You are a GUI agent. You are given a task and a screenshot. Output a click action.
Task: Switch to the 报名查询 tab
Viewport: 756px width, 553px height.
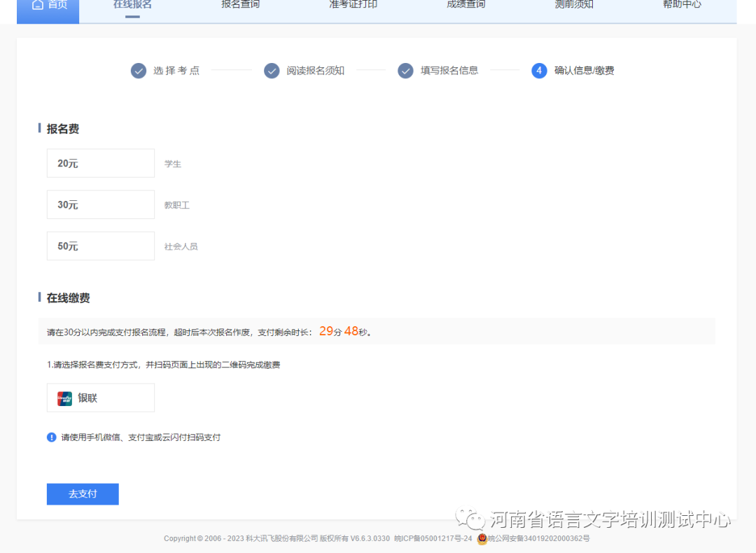pyautogui.click(x=240, y=5)
